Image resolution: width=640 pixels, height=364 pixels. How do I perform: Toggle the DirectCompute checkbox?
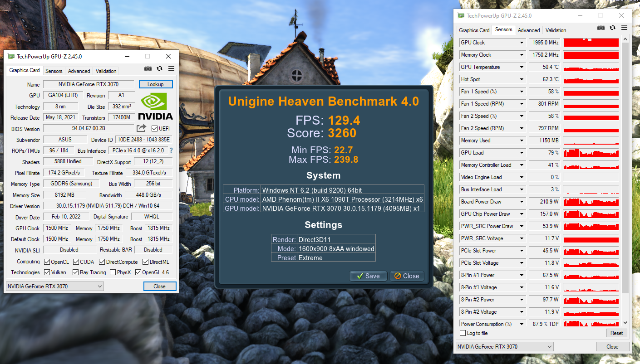coord(102,262)
